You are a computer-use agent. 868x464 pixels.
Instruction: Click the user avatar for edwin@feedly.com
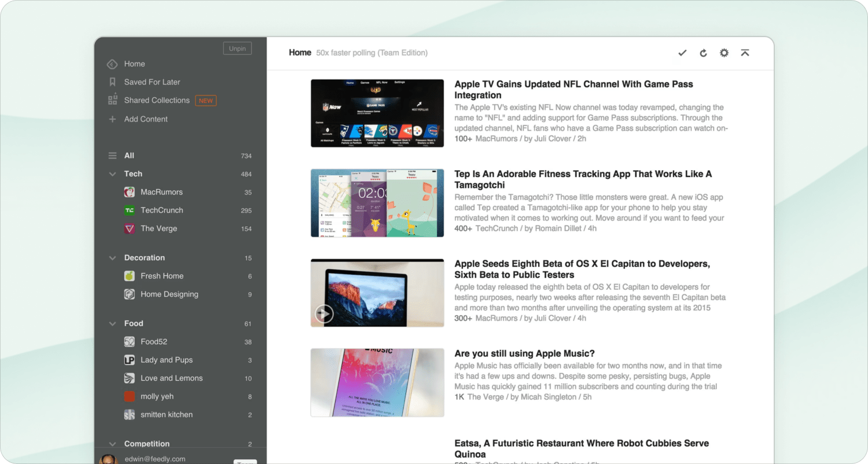108,459
